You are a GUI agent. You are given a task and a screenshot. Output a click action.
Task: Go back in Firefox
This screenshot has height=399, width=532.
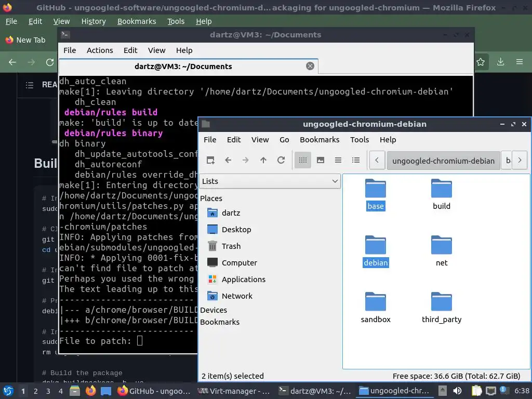[12, 62]
